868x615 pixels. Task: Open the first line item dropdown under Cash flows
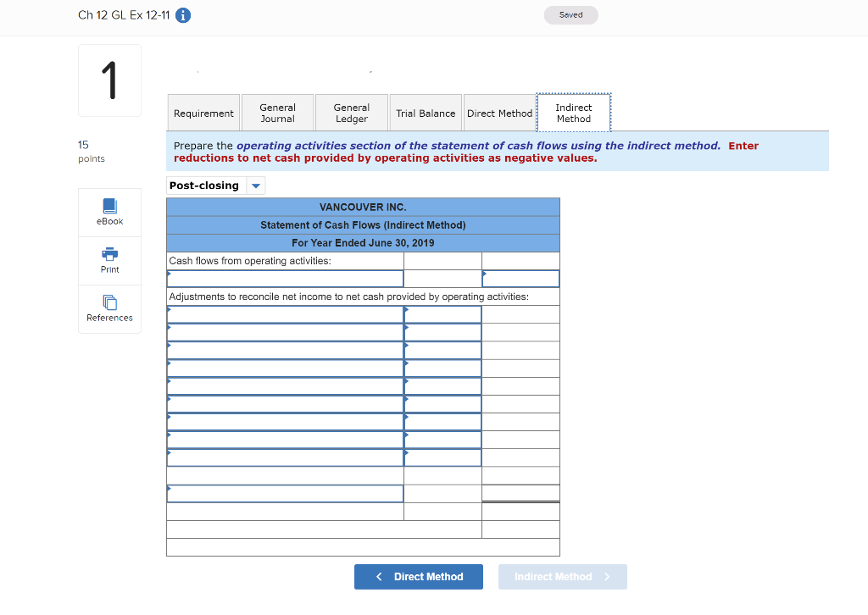[285, 279]
